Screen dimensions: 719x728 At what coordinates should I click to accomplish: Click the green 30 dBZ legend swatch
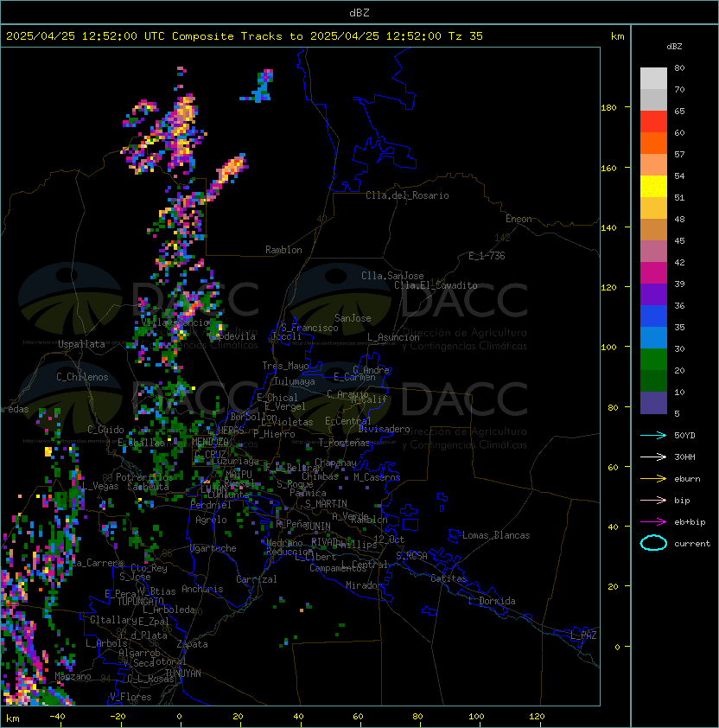coord(653,360)
